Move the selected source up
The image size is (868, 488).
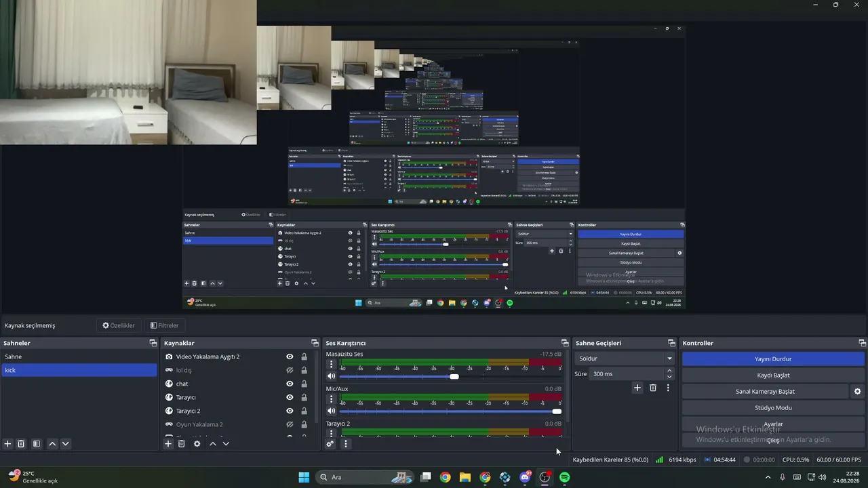213,444
